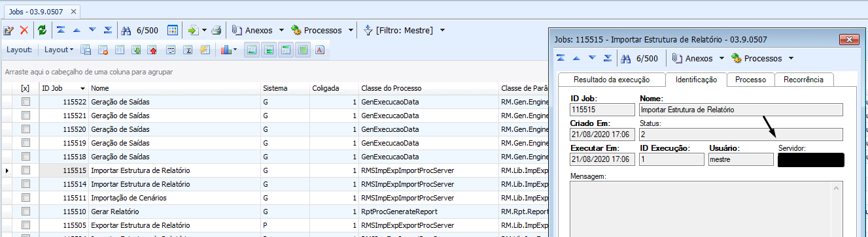Go to previous record in main toolbar
The width and height of the screenshot is (868, 237).
[77, 30]
